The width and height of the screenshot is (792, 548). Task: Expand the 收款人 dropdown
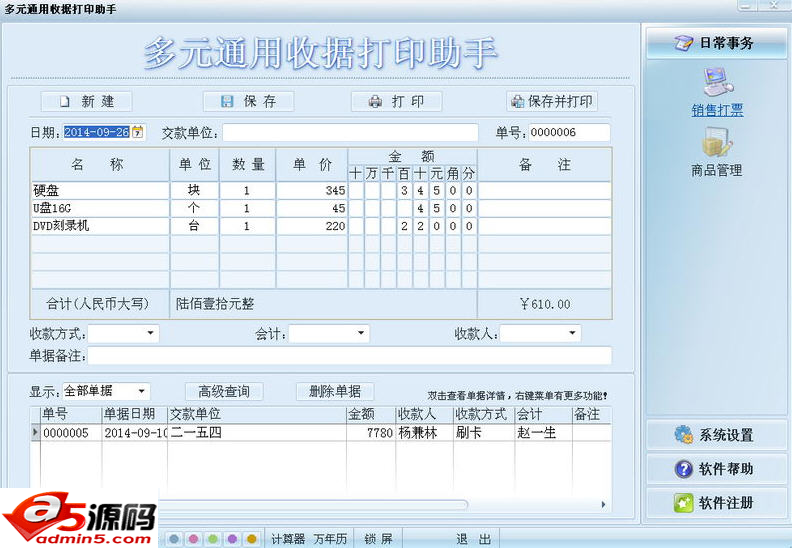tap(572, 333)
